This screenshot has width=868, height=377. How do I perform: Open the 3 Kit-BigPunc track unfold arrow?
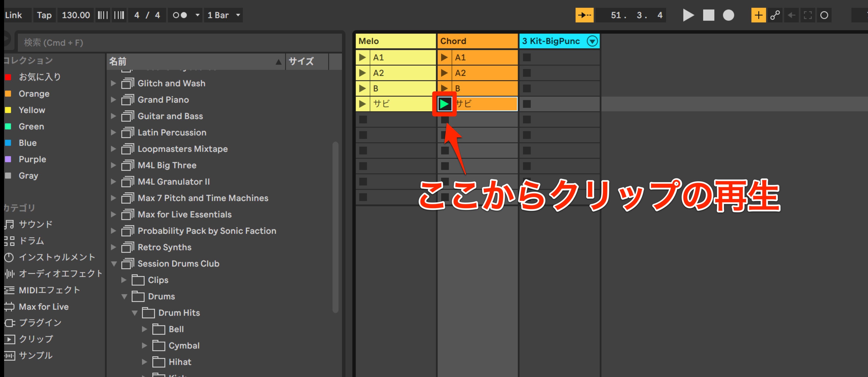coord(592,41)
